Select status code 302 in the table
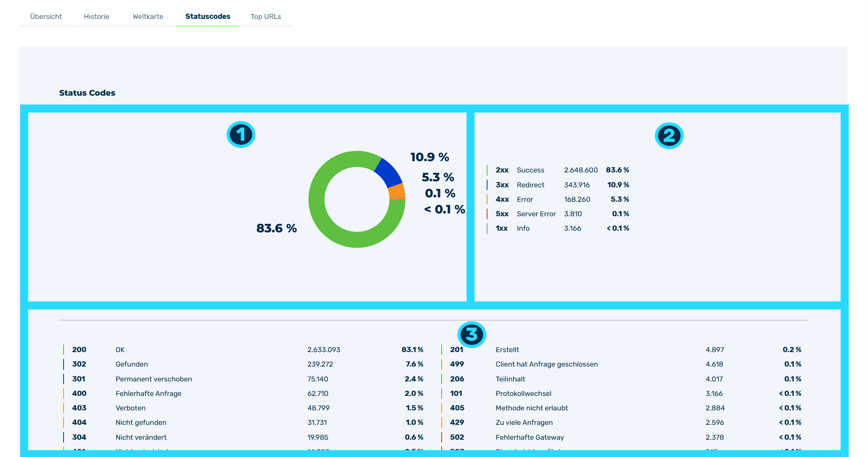The image size is (868, 457). [79, 364]
